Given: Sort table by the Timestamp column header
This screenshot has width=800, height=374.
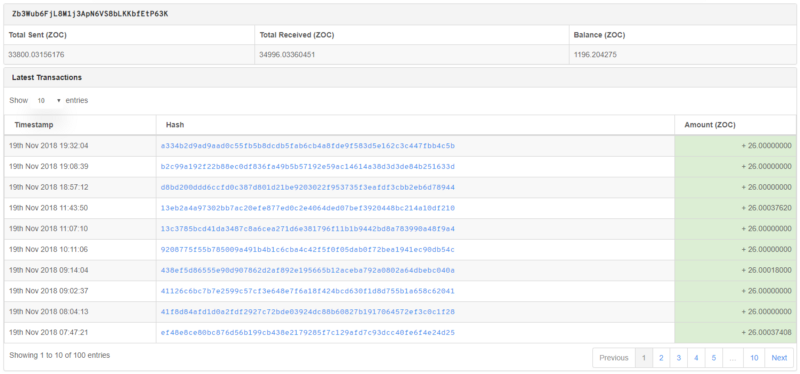Looking at the screenshot, I should coord(80,125).
